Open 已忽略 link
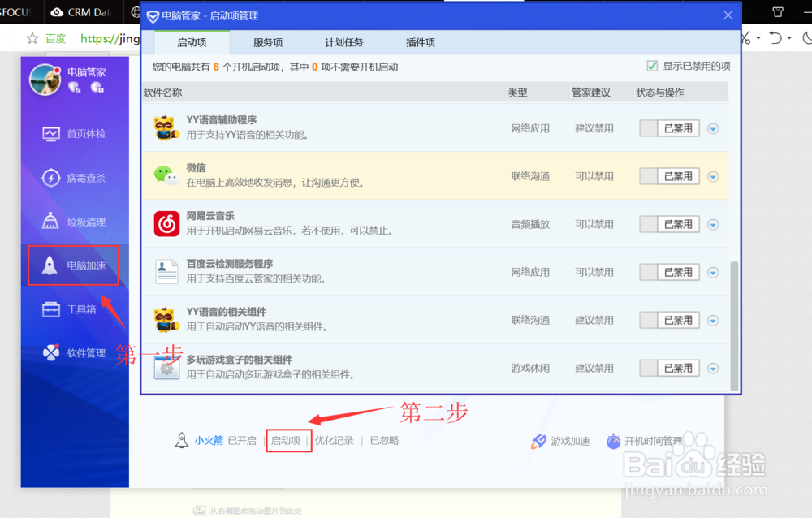This screenshot has height=518, width=812. click(384, 440)
